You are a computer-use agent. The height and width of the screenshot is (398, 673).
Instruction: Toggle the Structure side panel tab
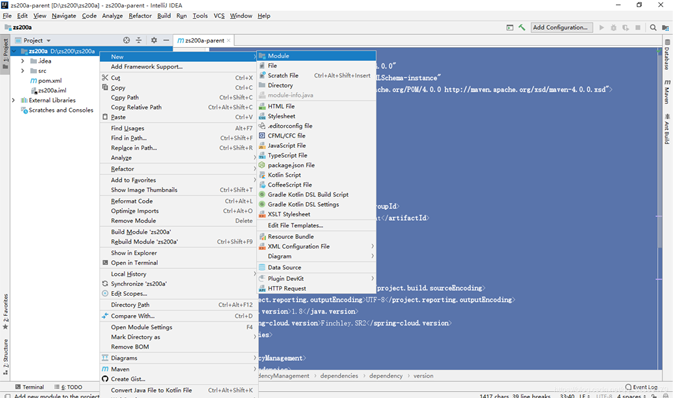click(x=5, y=356)
